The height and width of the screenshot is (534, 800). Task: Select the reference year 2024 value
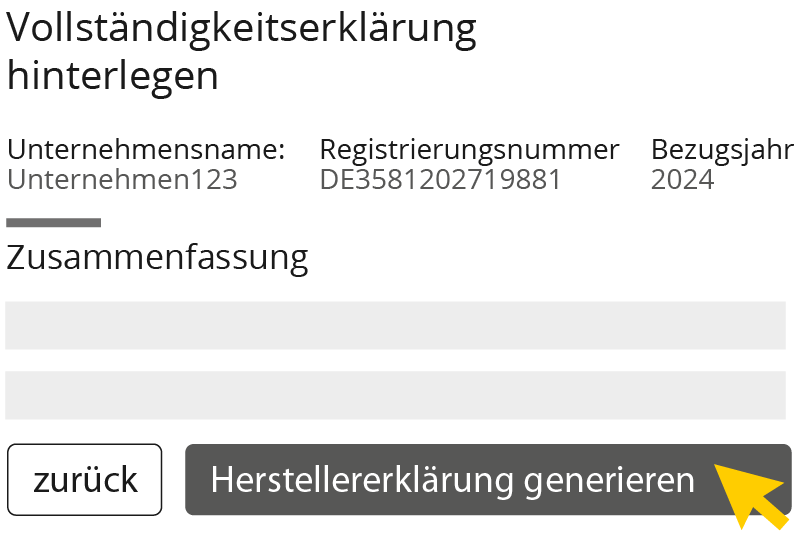(682, 180)
